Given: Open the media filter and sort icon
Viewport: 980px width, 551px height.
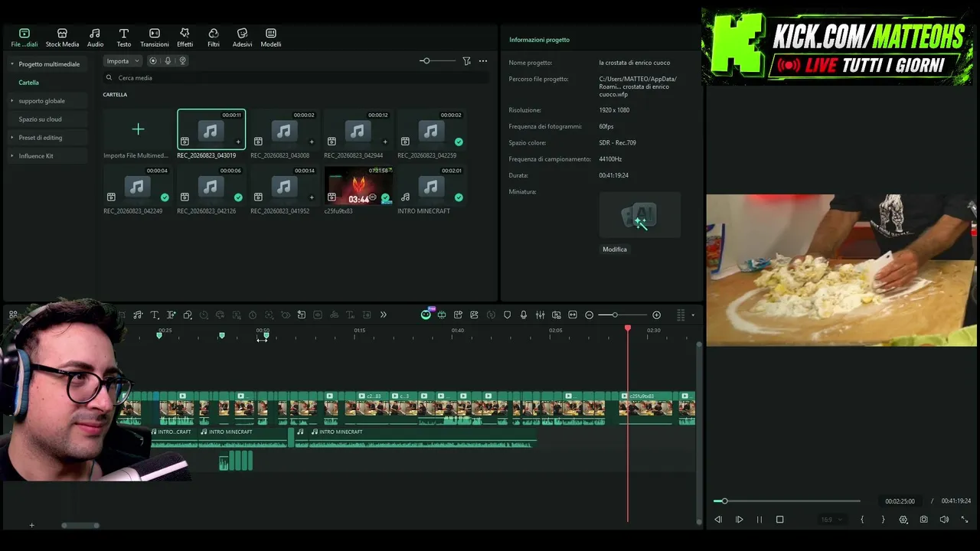Looking at the screenshot, I should pyautogui.click(x=466, y=61).
